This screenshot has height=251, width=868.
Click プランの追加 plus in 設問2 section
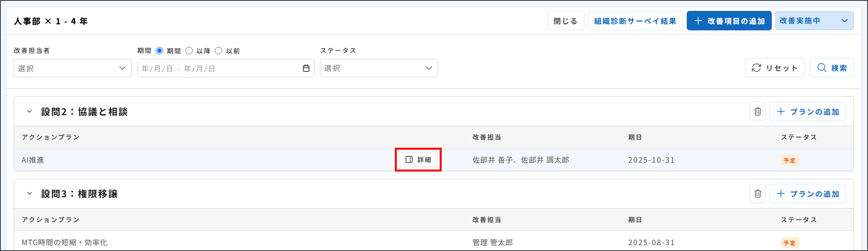pos(807,111)
